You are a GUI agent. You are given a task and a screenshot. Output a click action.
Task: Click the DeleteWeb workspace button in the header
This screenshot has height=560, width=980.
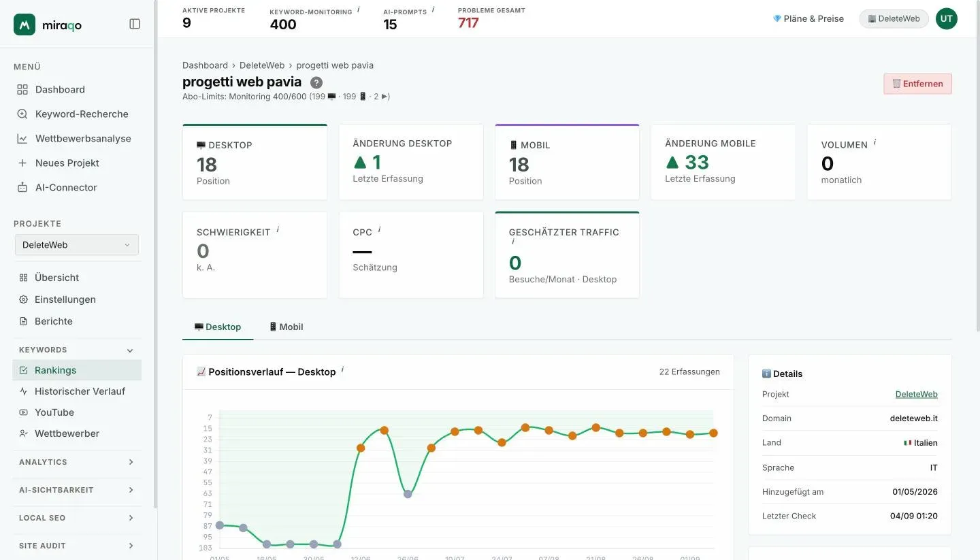coord(894,19)
